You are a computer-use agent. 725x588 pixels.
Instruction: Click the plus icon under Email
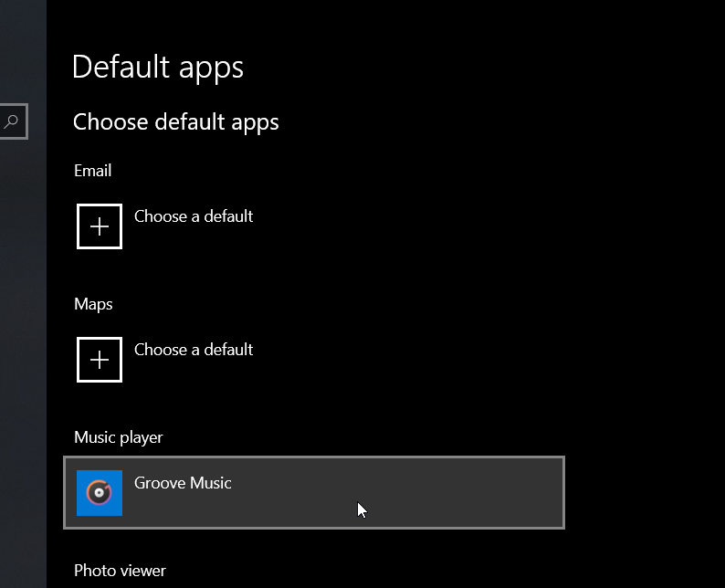pyautogui.click(x=100, y=226)
